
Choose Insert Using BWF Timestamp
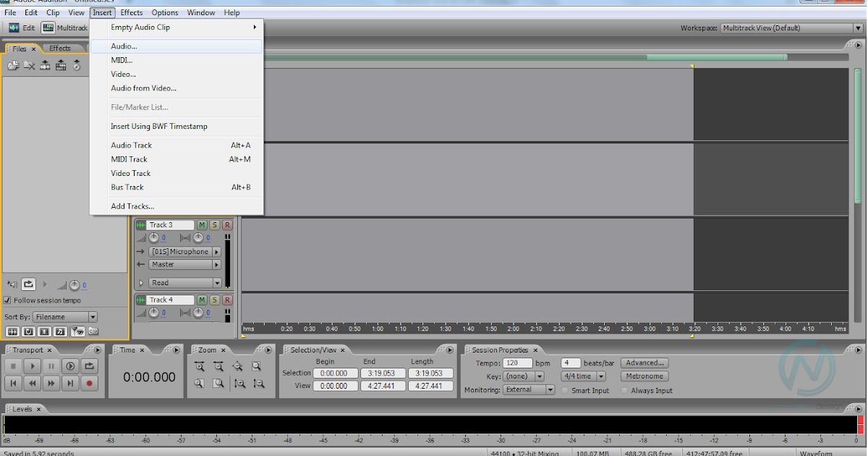[x=176, y=126]
